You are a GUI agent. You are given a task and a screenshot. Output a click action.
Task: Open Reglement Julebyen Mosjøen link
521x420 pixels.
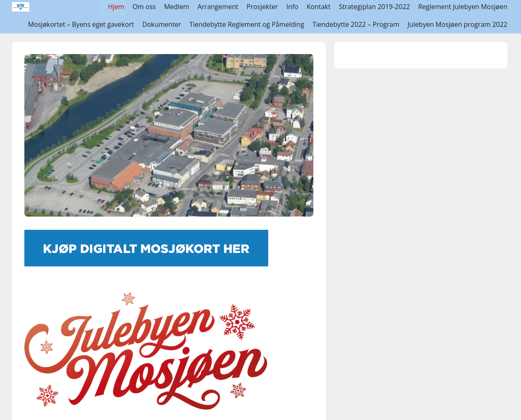click(x=463, y=7)
